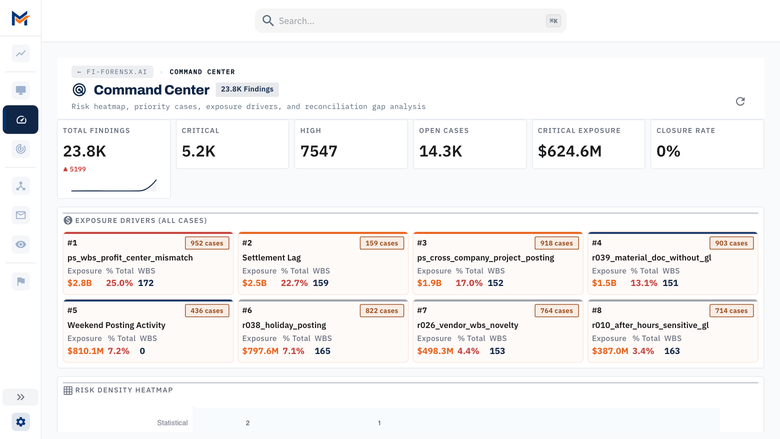Open r039_material_doc_without_gl driver card
The height and width of the screenshot is (439, 780).
[673, 263]
